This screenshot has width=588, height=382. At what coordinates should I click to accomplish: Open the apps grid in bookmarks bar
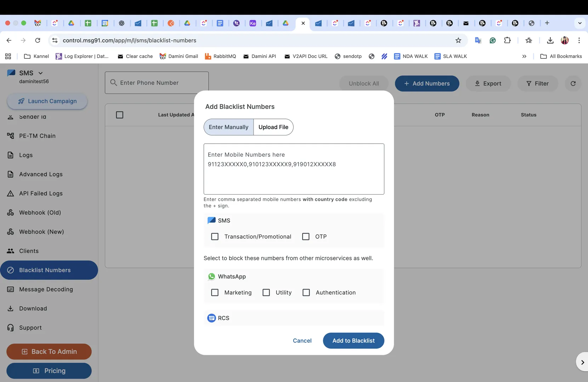click(8, 56)
